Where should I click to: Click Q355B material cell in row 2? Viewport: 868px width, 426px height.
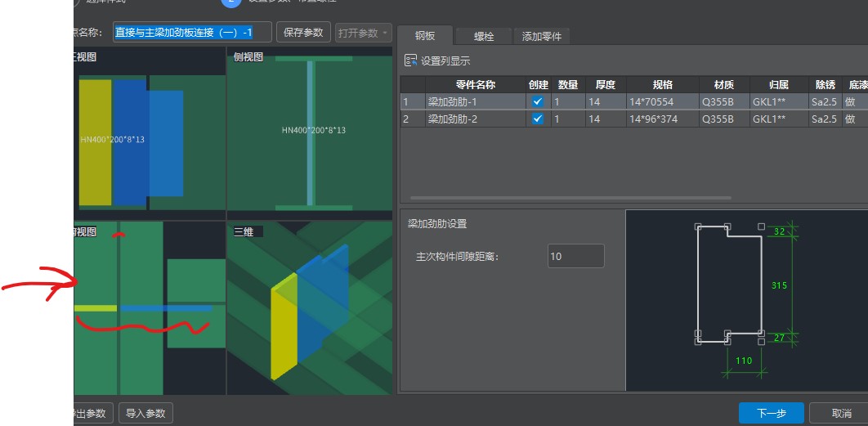click(x=724, y=119)
